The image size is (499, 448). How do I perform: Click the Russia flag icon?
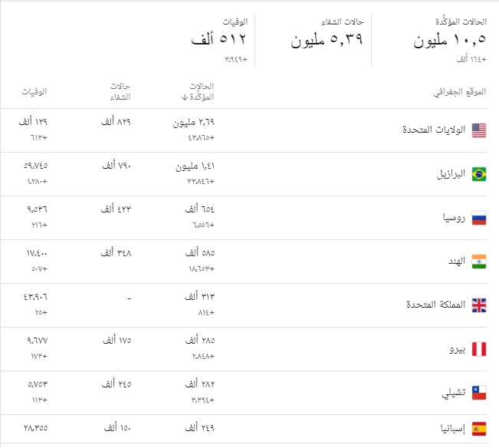[479, 218]
